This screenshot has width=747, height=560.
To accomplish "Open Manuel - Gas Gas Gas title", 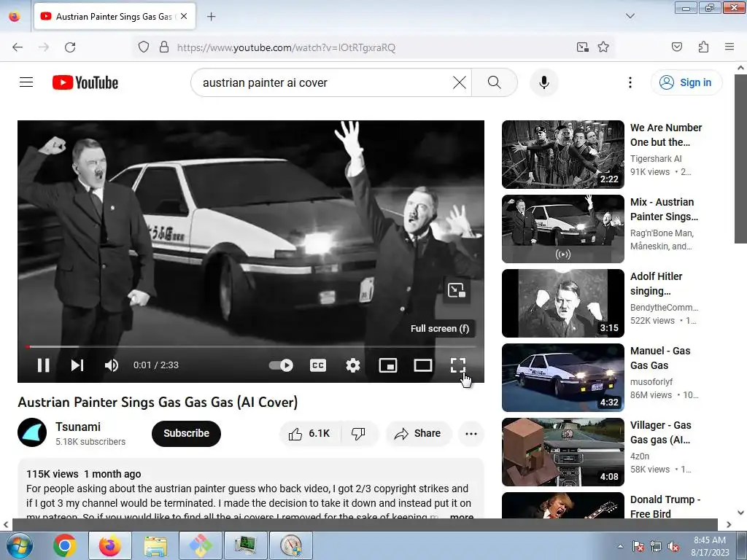I will [659, 358].
